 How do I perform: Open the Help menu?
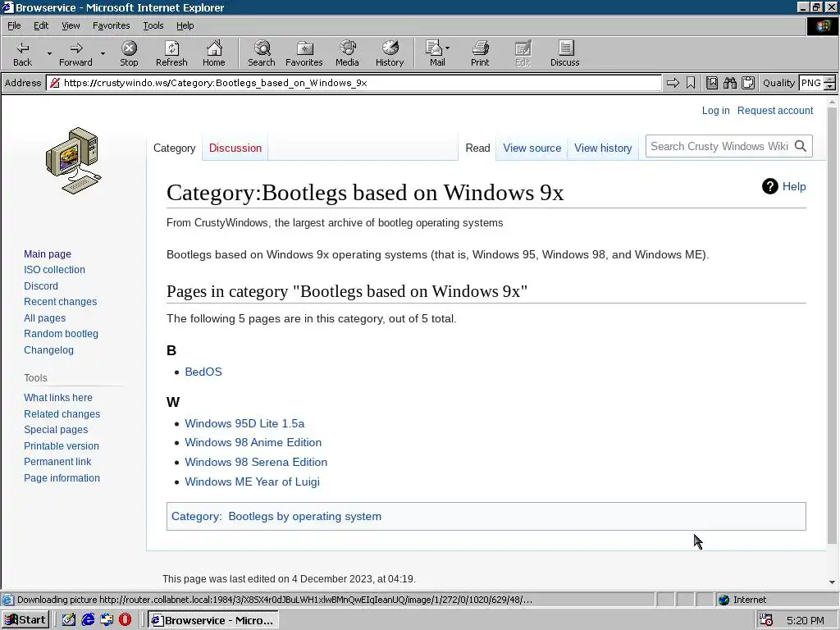tap(185, 25)
